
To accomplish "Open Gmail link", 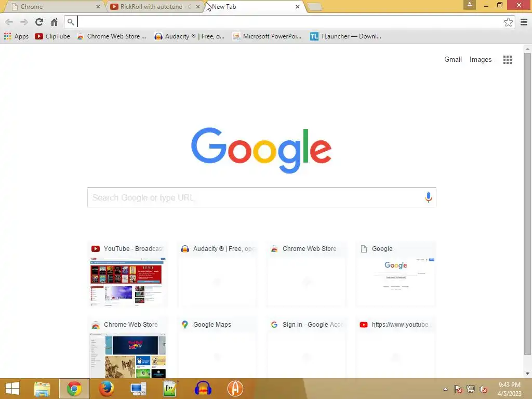I will pos(453,59).
